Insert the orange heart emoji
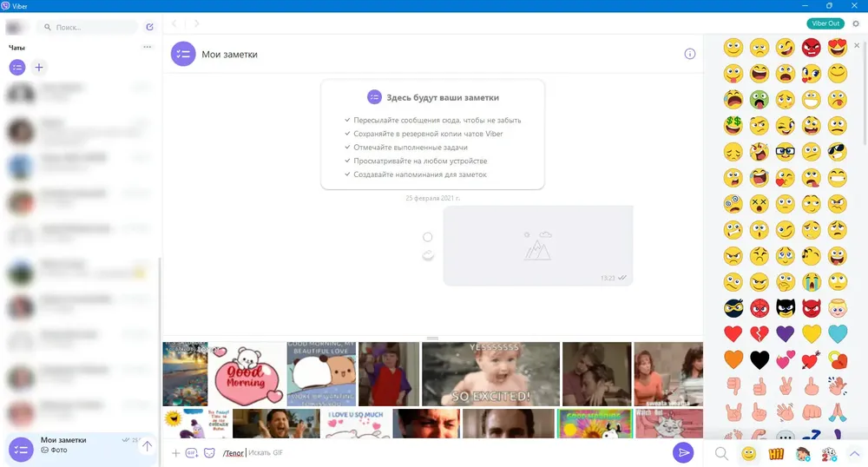 coord(733,359)
